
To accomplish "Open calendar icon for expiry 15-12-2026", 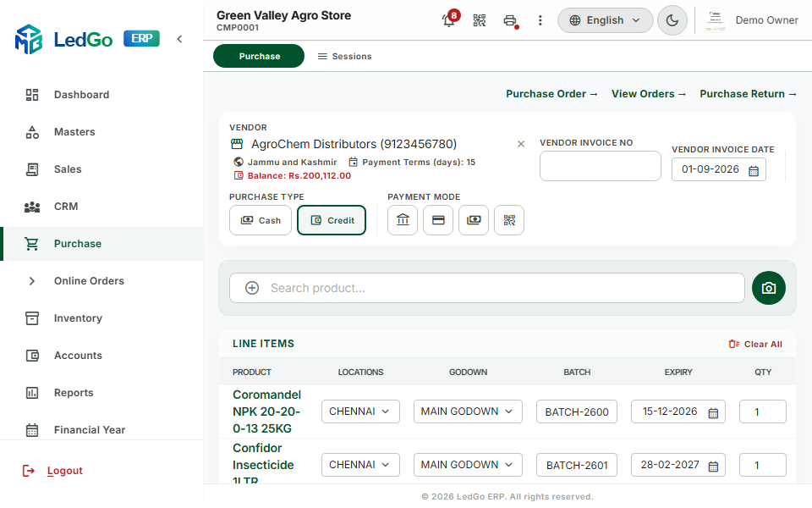I will (713, 413).
